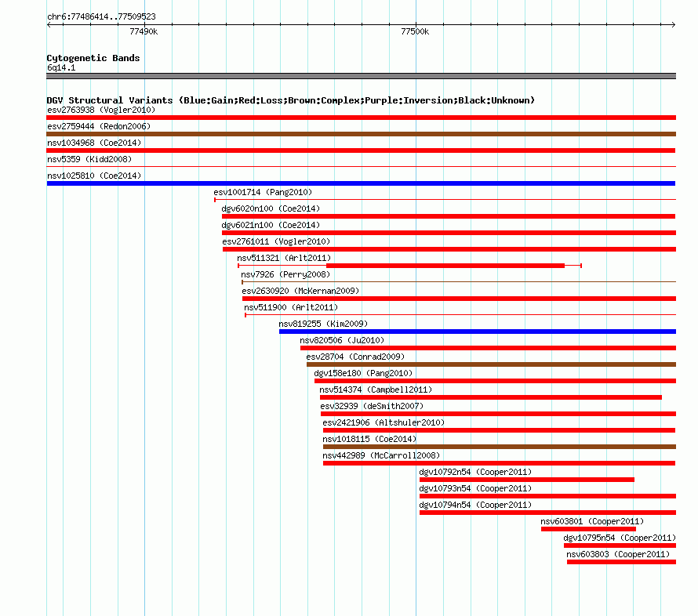Click the brown bar of nsv1018115
The image size is (698, 616).
click(x=500, y=447)
